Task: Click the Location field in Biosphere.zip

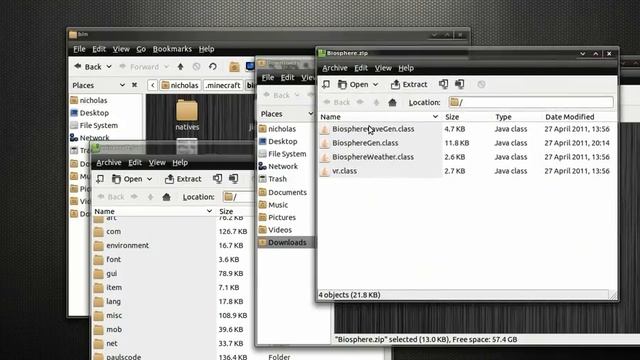Action: (531, 102)
